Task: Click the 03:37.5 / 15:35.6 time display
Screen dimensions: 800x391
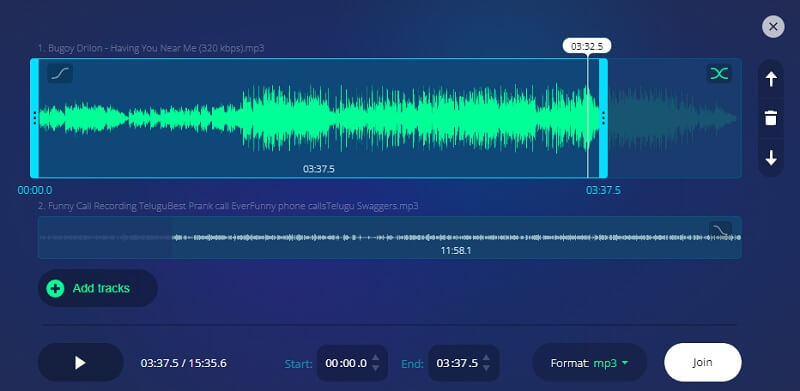Action: (184, 363)
